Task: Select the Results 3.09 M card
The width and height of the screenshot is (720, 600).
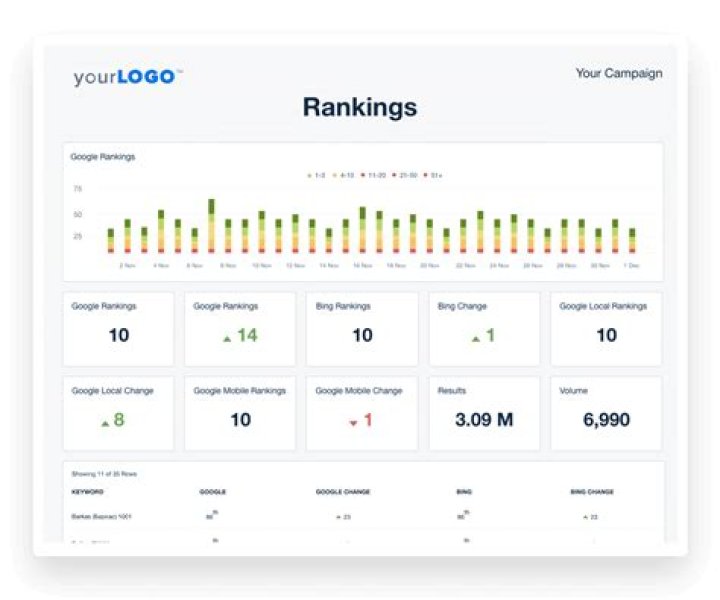Action: (x=484, y=413)
